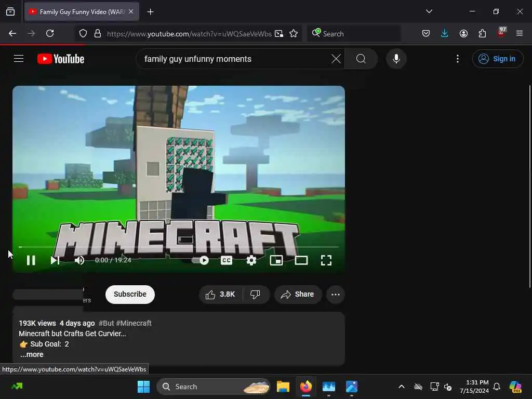The width and height of the screenshot is (532, 399).
Task: Open File Explorer from taskbar
Action: pyautogui.click(x=283, y=387)
